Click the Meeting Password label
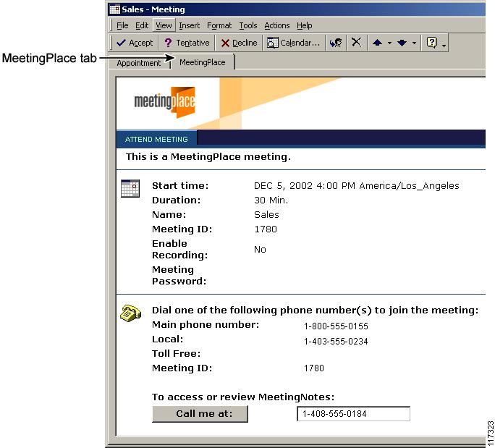This screenshot has width=495, height=448. [x=179, y=275]
